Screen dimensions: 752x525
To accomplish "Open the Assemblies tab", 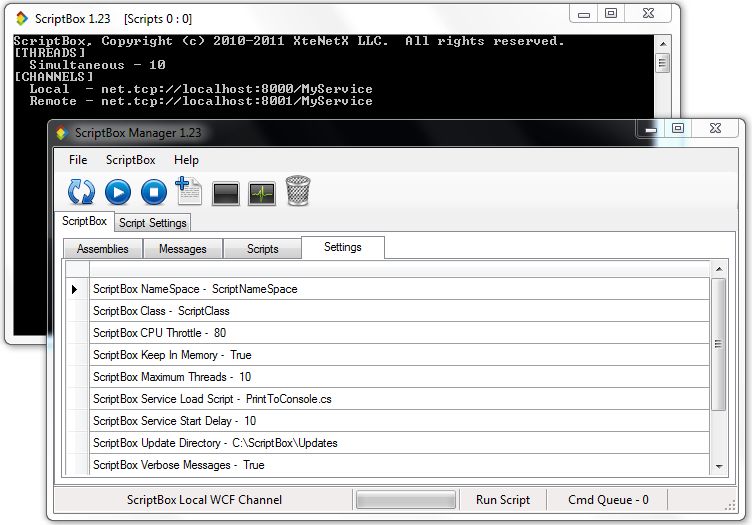I will pos(103,249).
